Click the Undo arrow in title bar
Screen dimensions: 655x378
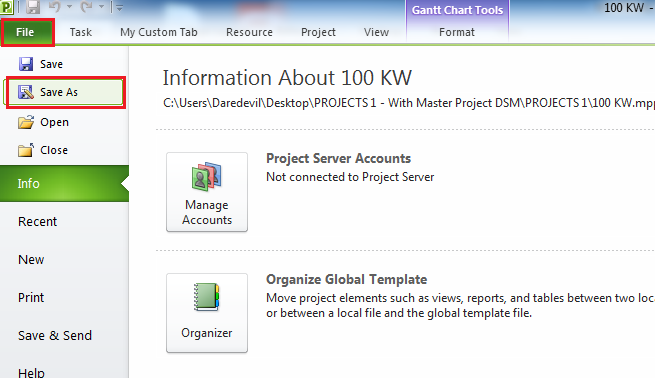55,7
